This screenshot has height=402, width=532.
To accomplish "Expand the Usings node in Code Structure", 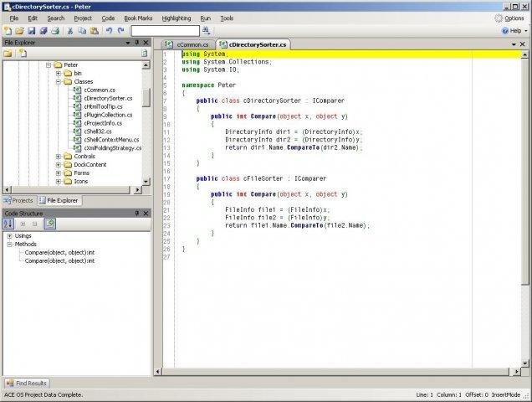I will click(9, 236).
